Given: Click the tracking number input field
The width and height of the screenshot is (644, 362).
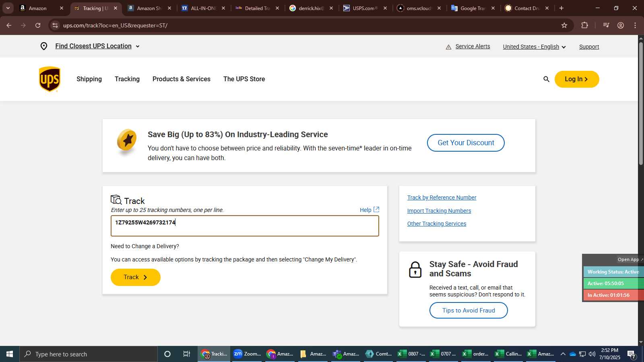Looking at the screenshot, I should click(245, 226).
